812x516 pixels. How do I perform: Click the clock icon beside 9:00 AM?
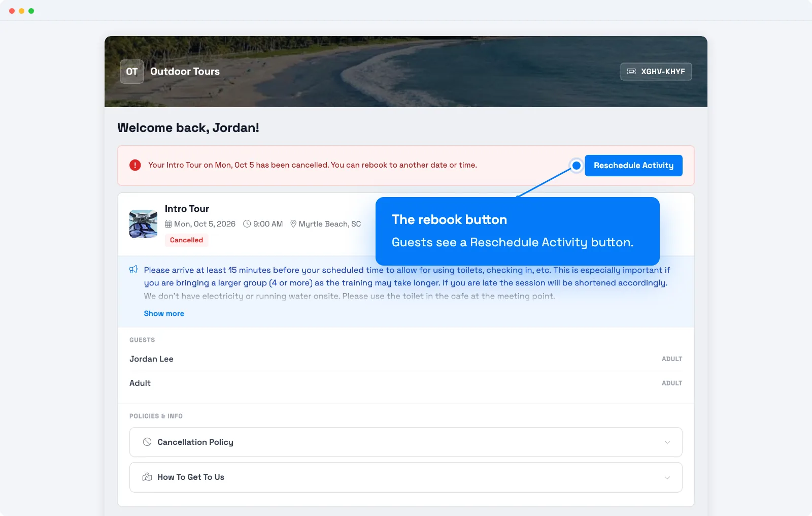click(x=247, y=224)
